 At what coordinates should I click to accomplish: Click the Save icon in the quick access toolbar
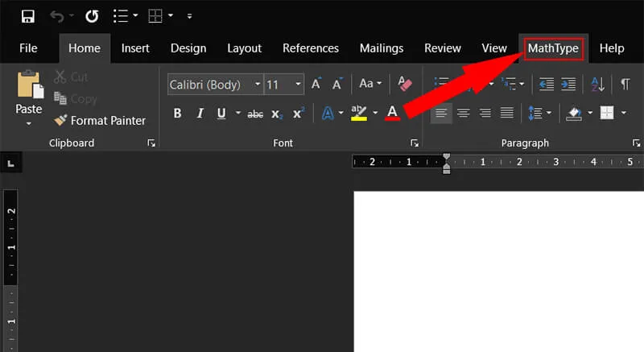click(x=28, y=16)
